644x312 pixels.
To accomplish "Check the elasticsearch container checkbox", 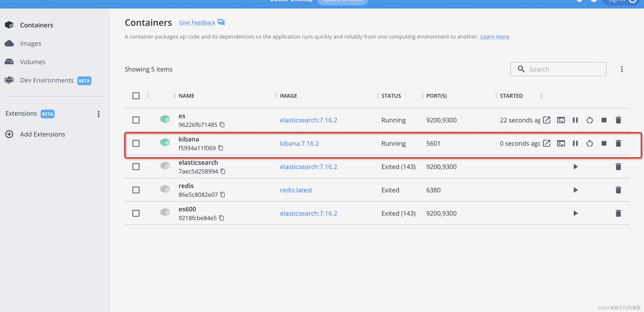I will [136, 167].
